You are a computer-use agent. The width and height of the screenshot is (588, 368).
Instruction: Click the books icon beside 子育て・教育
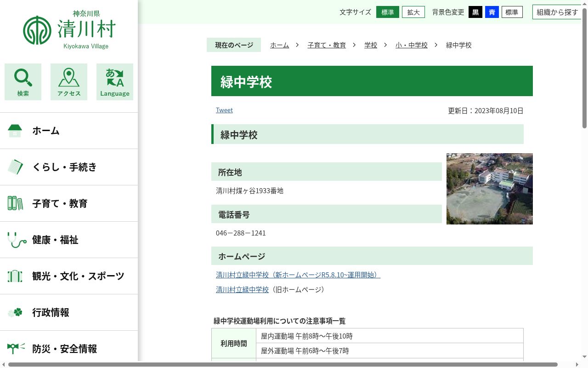15,203
